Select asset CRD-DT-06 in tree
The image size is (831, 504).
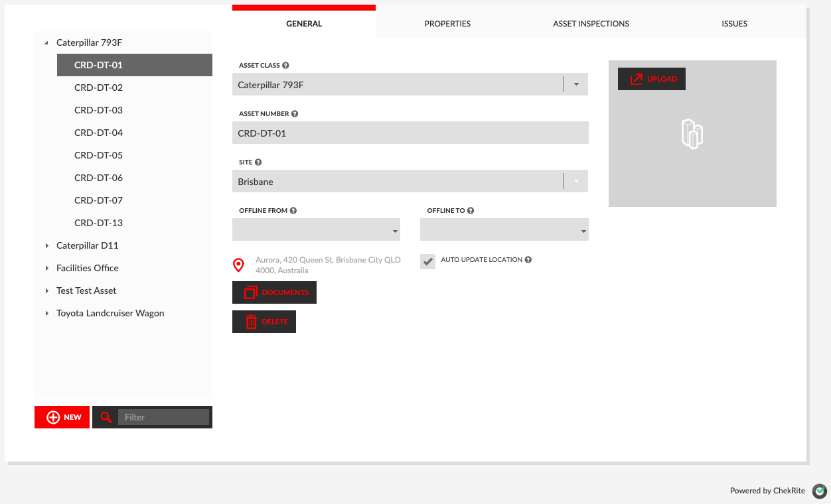point(98,178)
